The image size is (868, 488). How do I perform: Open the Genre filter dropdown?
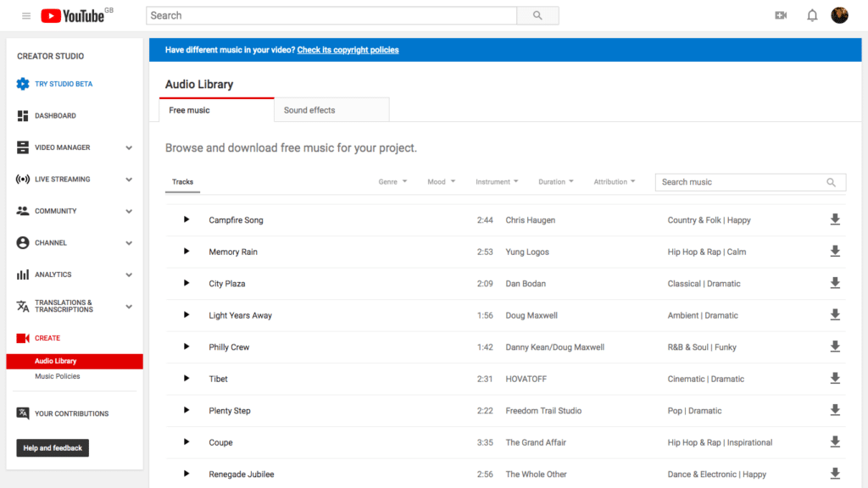click(392, 181)
